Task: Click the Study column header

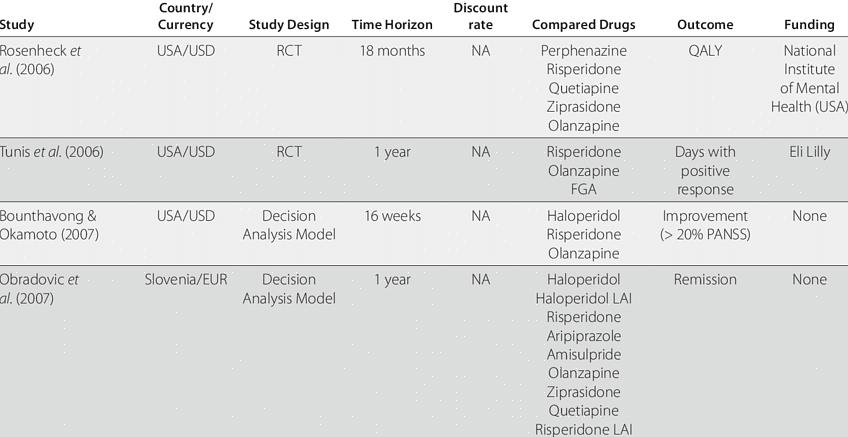Action: point(18,25)
